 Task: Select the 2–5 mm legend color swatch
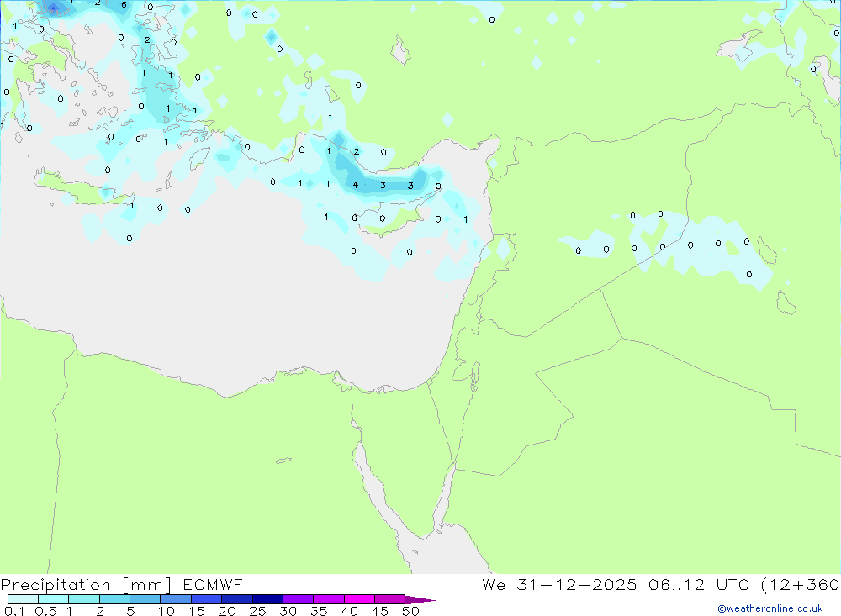[114, 599]
